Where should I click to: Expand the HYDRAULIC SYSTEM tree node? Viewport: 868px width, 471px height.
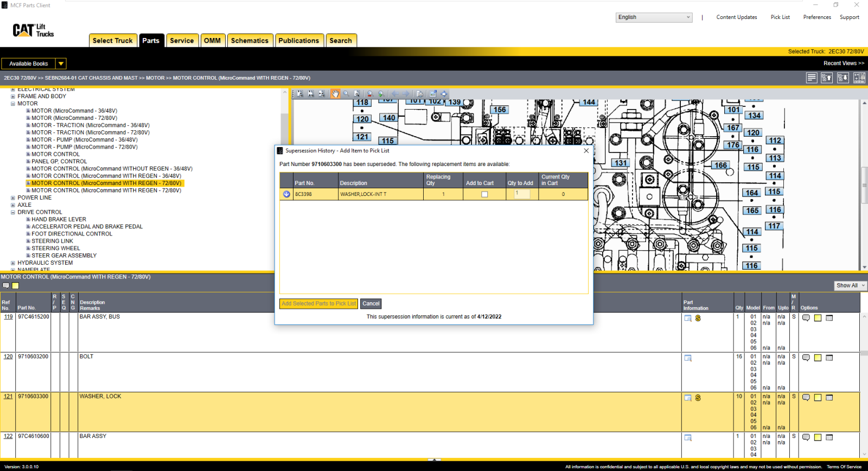click(13, 263)
